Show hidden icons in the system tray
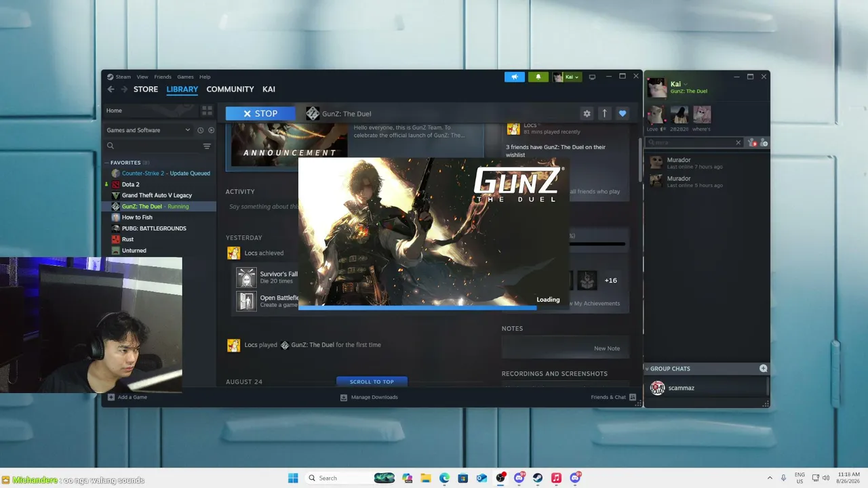This screenshot has width=868, height=488. click(770, 478)
